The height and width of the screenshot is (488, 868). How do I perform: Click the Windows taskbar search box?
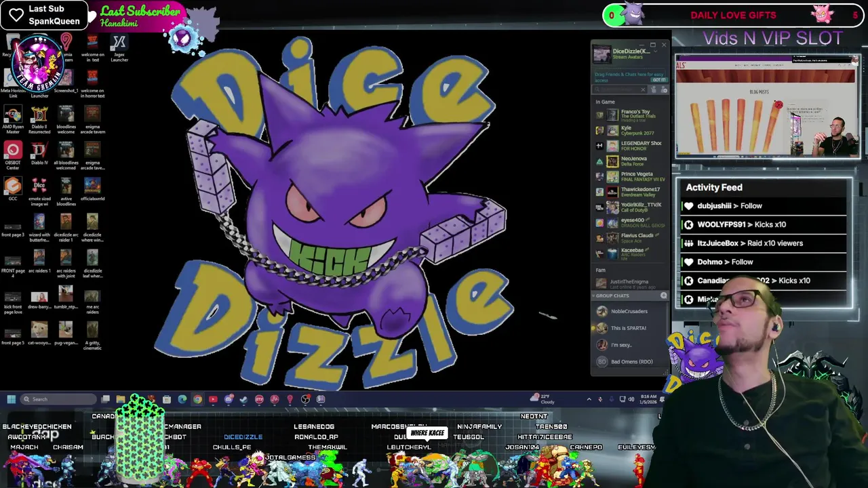[x=58, y=399]
